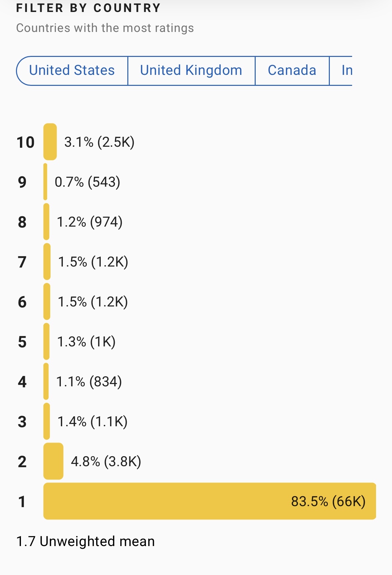392x575 pixels.
Task: Choose the Canada country filter
Action: (292, 71)
